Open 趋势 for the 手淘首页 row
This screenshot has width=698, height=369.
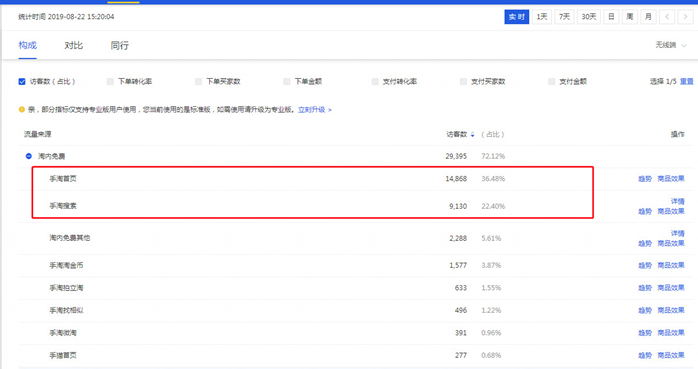(645, 179)
